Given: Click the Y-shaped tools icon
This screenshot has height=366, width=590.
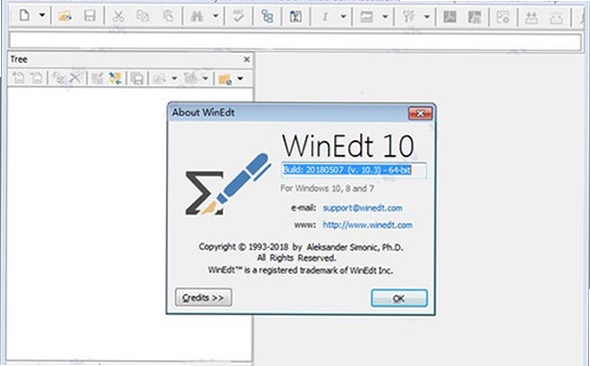Looking at the screenshot, I should point(409,17).
